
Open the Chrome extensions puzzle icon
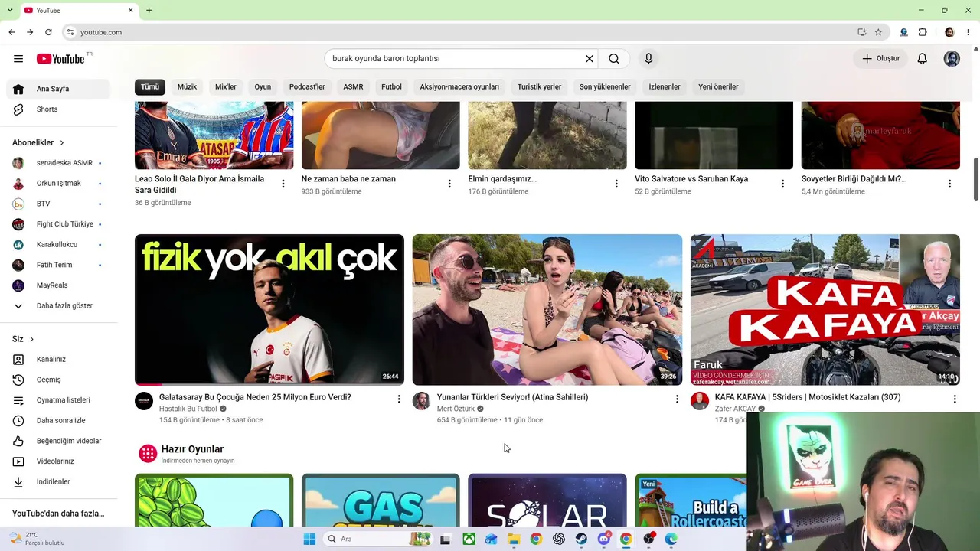(x=923, y=32)
